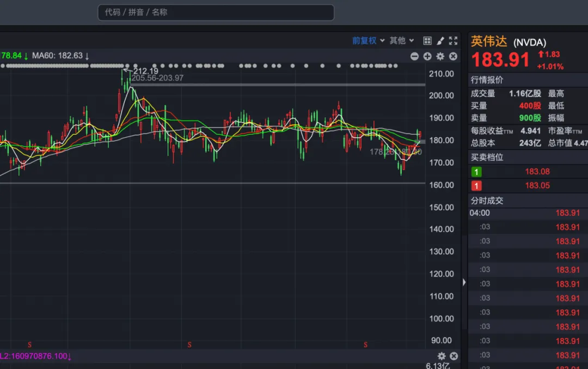Click the 400股 buy volume value
Image resolution: width=588 pixels, height=369 pixels.
point(530,106)
